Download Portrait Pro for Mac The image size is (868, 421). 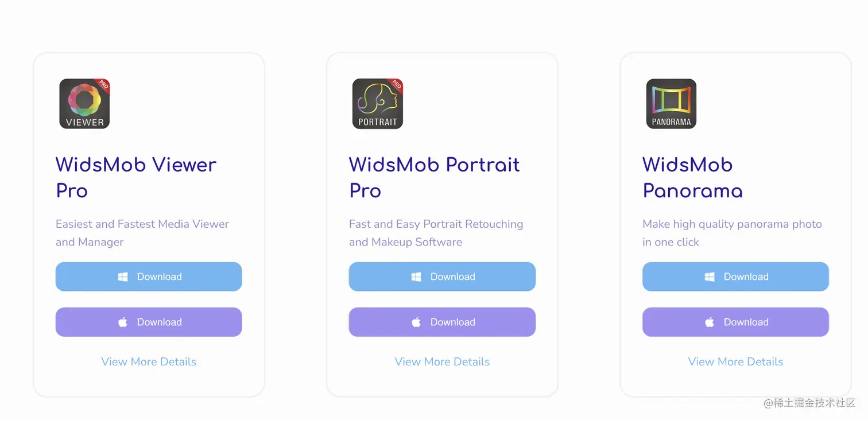pos(442,322)
